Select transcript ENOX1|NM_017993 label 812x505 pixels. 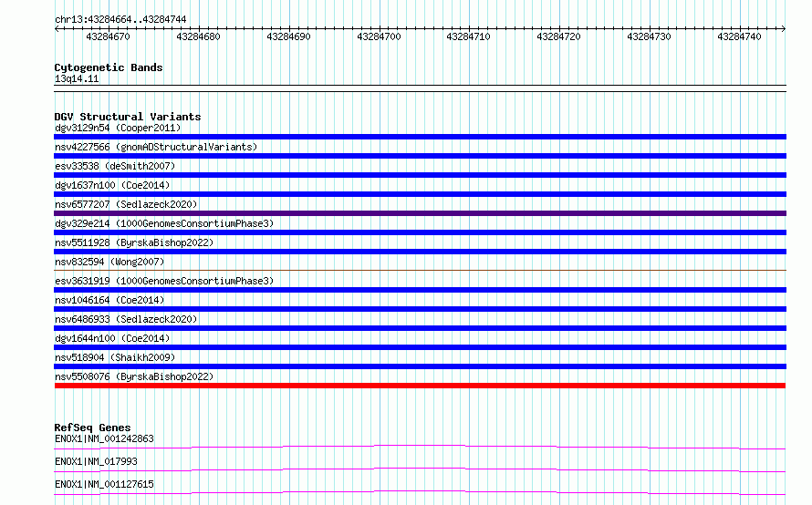pos(96,461)
